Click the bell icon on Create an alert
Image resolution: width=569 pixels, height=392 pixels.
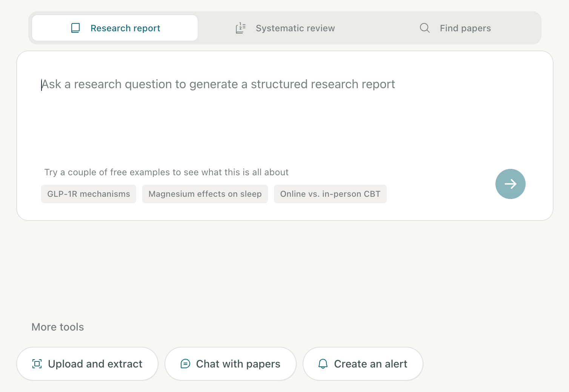(323, 364)
